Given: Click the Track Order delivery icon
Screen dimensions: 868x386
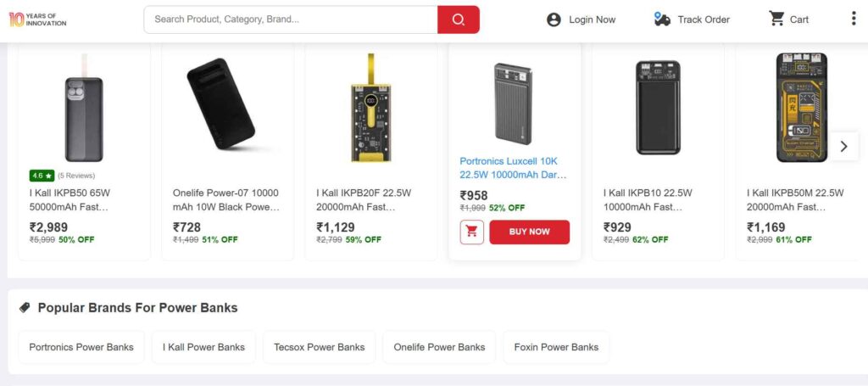Looking at the screenshot, I should (662, 20).
